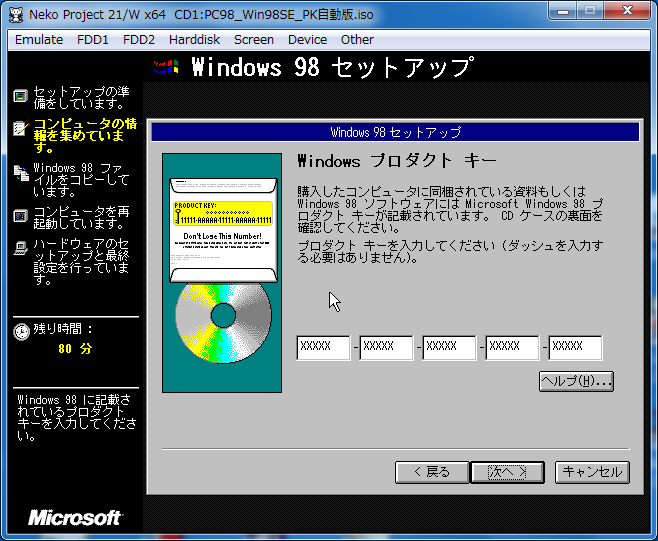The height and width of the screenshot is (541, 658).
Task: Open the FDD2 menu
Action: [138, 40]
